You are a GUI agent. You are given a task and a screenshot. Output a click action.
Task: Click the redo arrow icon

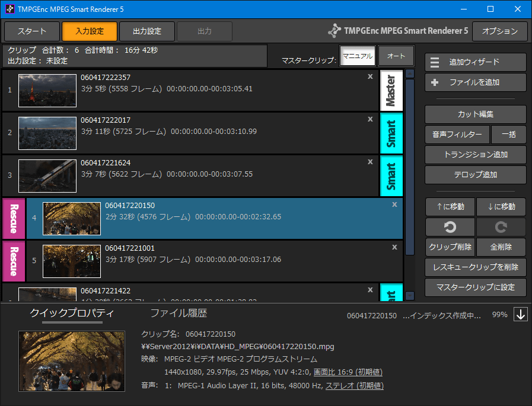pyautogui.click(x=501, y=227)
